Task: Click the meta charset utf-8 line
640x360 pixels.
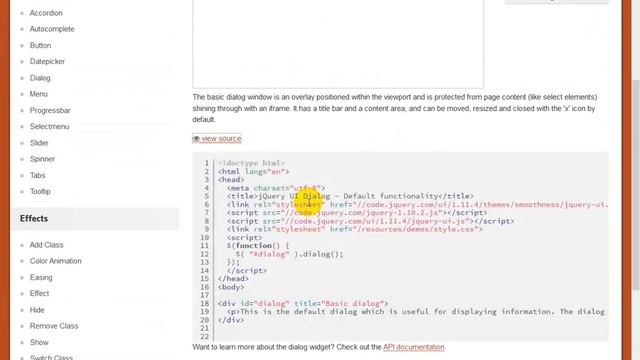Action: click(x=276, y=188)
